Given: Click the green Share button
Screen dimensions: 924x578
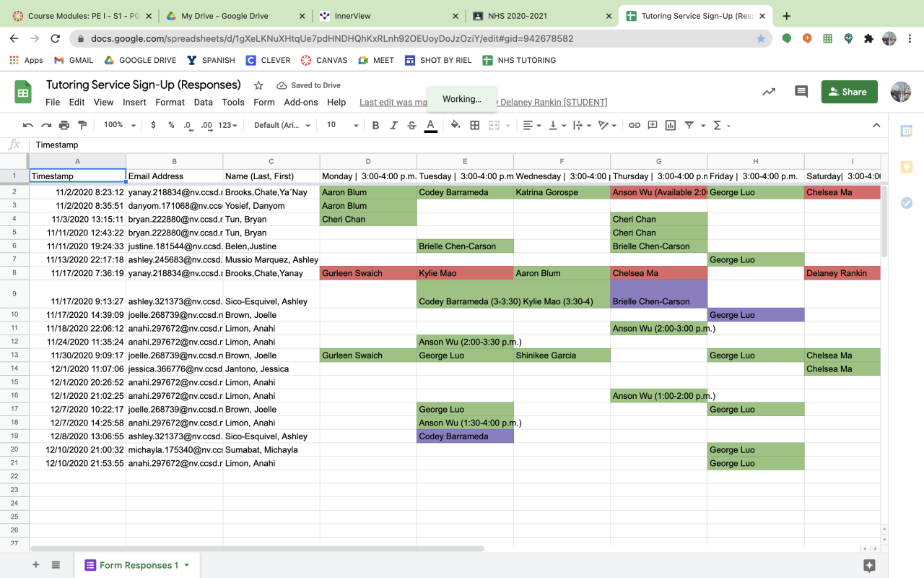Looking at the screenshot, I should (849, 92).
